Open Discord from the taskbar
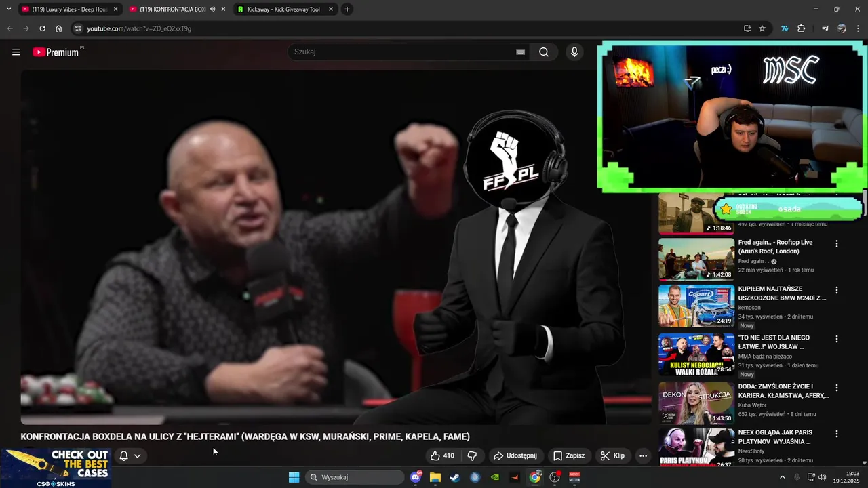868x488 pixels. (x=416, y=477)
